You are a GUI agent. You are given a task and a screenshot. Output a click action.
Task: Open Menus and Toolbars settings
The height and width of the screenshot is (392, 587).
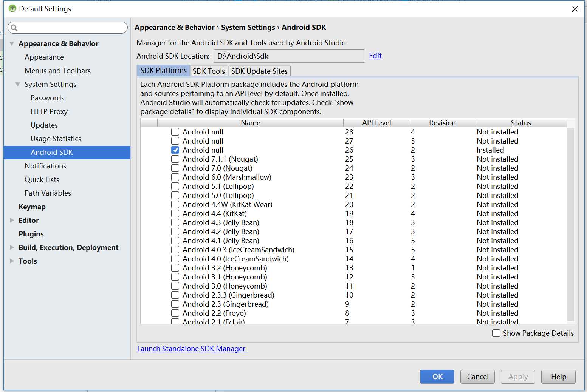57,71
